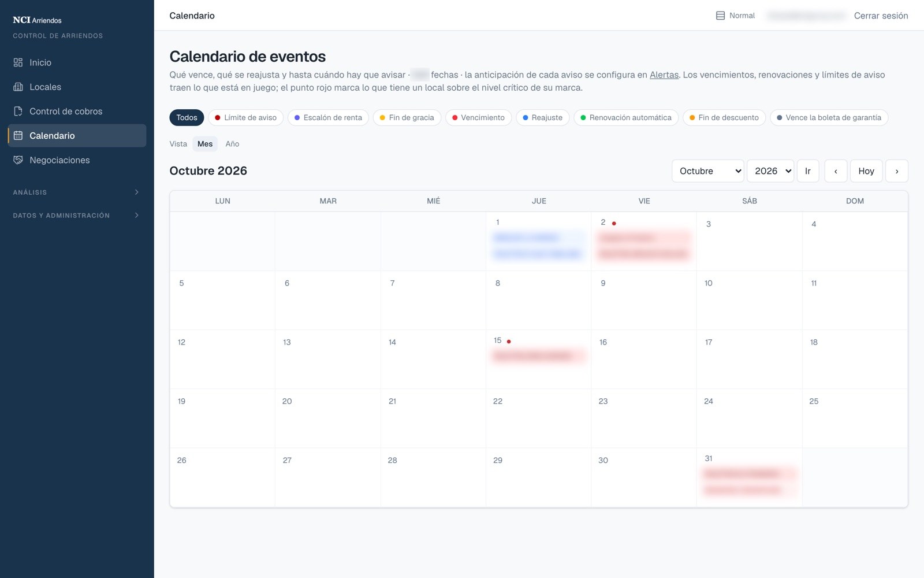Toggle the Vencimiento filter chip
Screen dimensions: 924x578
click(x=478, y=117)
